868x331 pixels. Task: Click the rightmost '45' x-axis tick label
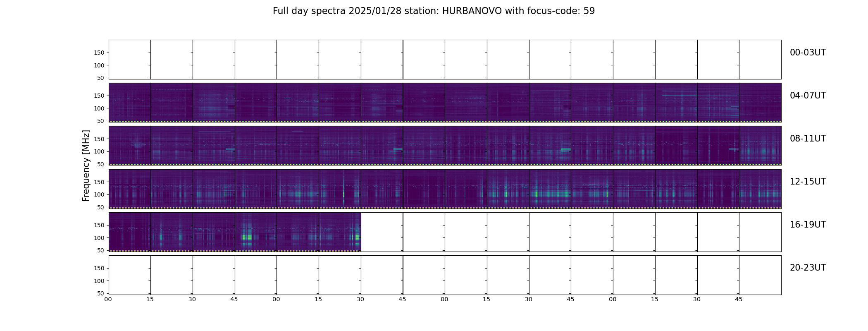click(x=739, y=300)
